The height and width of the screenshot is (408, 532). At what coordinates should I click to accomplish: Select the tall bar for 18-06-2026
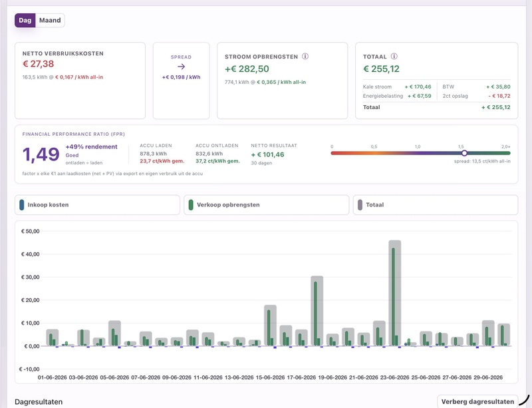click(x=317, y=311)
